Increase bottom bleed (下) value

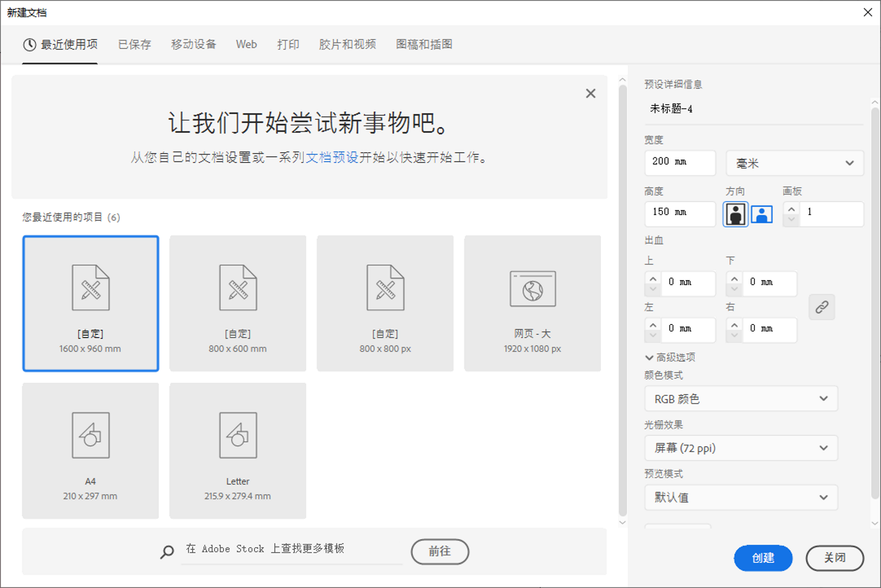coord(734,279)
